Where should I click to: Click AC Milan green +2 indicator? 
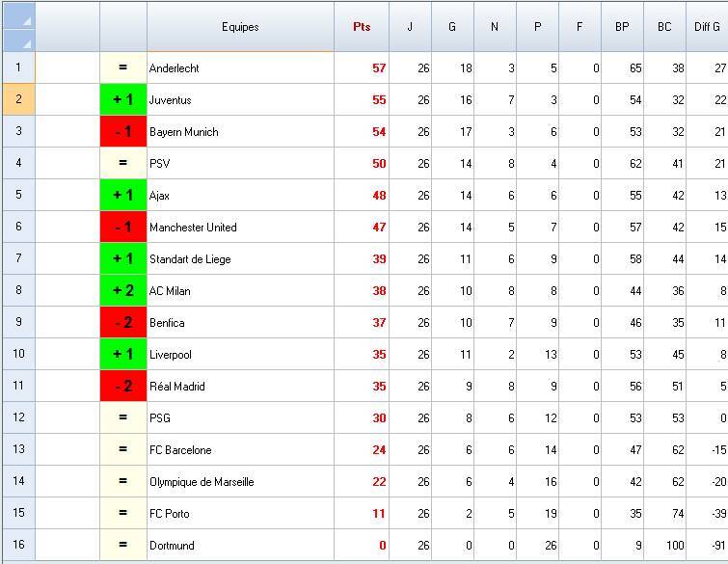point(123,291)
